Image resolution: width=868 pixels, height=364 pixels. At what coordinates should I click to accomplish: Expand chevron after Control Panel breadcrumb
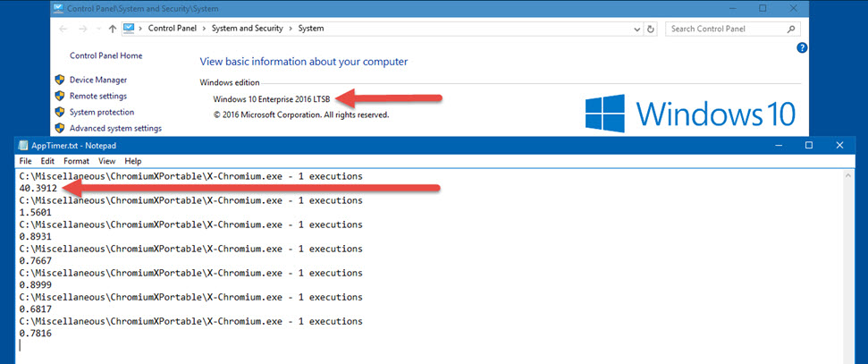coord(205,29)
